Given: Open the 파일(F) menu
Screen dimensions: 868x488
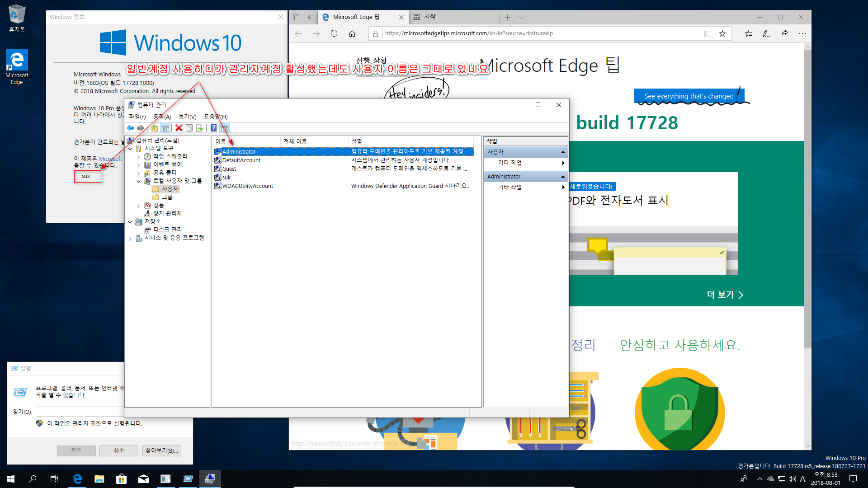Looking at the screenshot, I should pyautogui.click(x=137, y=117).
